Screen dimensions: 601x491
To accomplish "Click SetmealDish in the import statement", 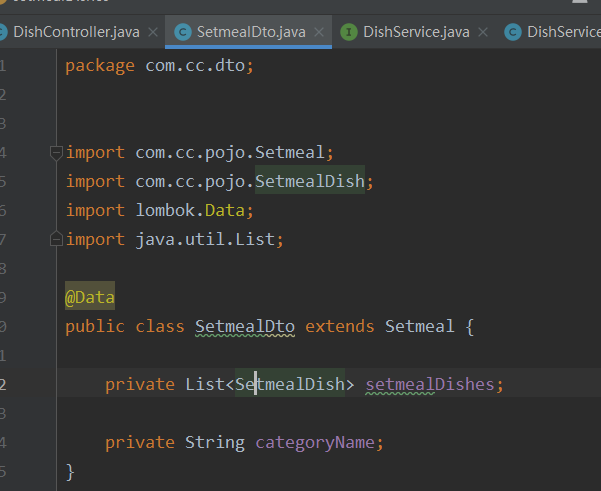I will [310, 181].
